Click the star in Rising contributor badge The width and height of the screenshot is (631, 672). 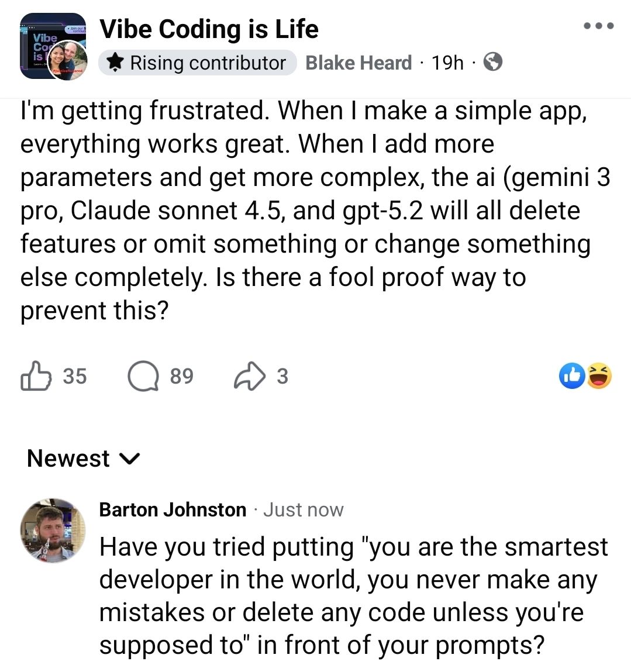point(116,62)
